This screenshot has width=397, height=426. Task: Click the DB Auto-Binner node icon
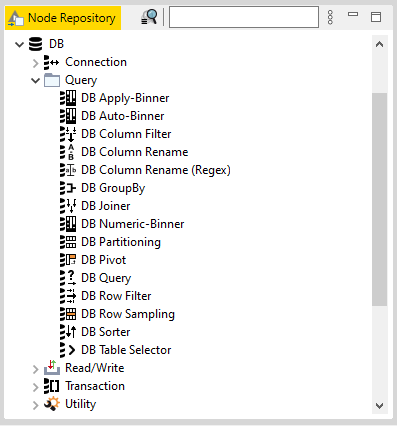[68, 116]
